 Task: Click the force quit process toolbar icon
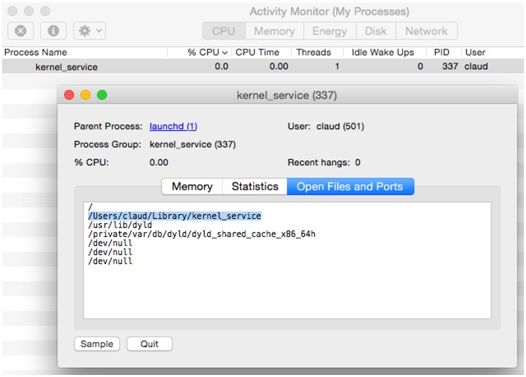[x=20, y=31]
